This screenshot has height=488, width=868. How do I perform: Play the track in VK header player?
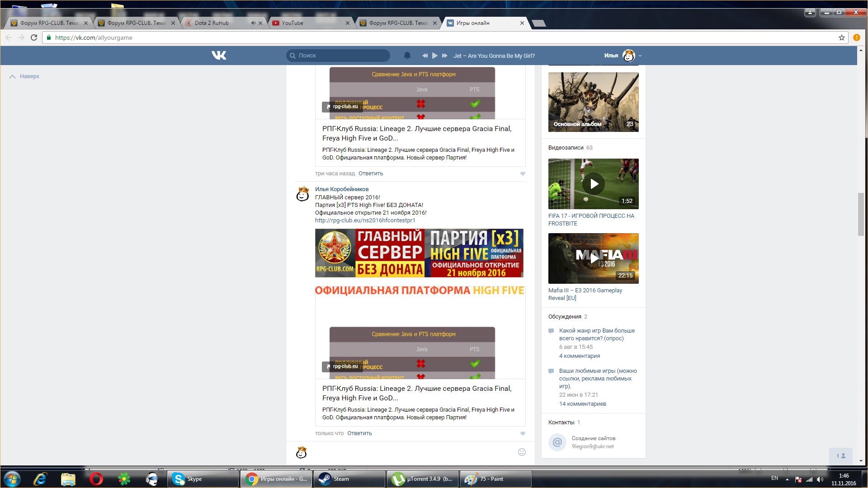pos(434,56)
